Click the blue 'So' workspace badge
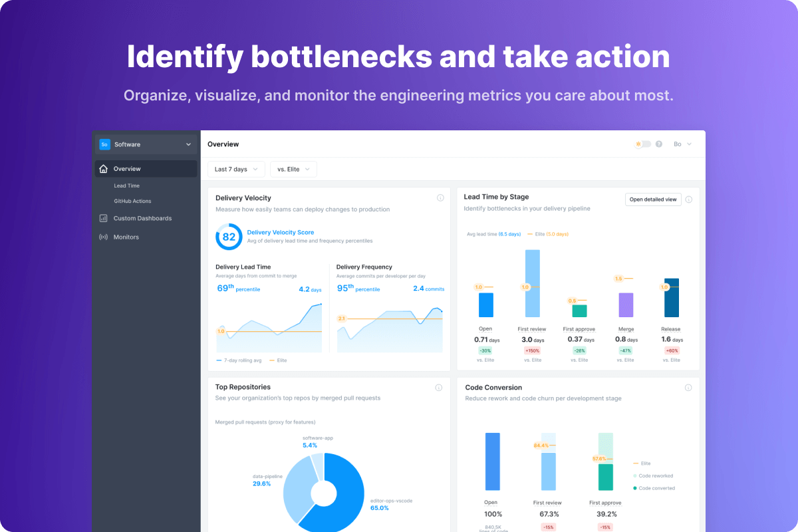Screen dimensions: 798x532 (104, 144)
